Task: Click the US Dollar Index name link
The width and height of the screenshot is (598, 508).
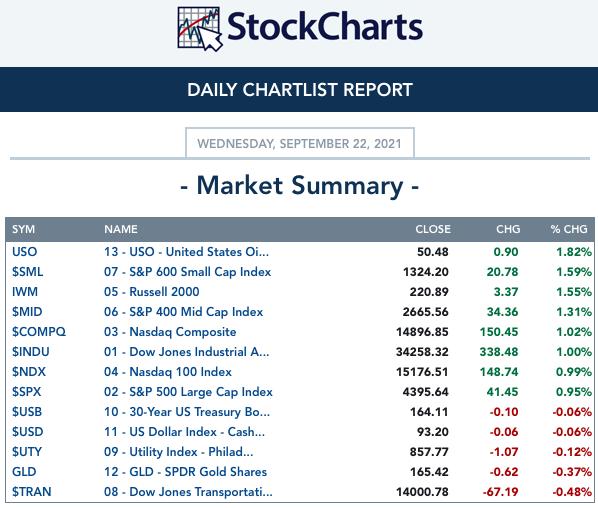Action: (184, 432)
